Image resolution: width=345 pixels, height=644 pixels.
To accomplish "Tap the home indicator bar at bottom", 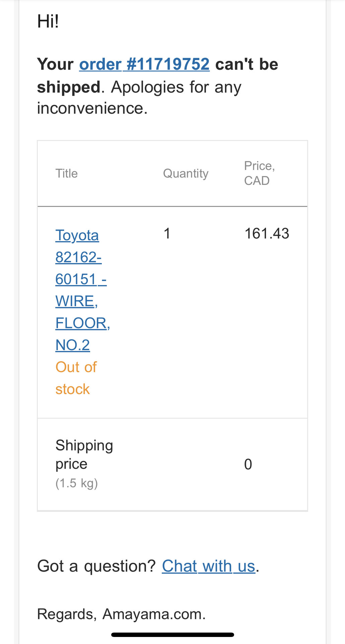I will [172, 635].
